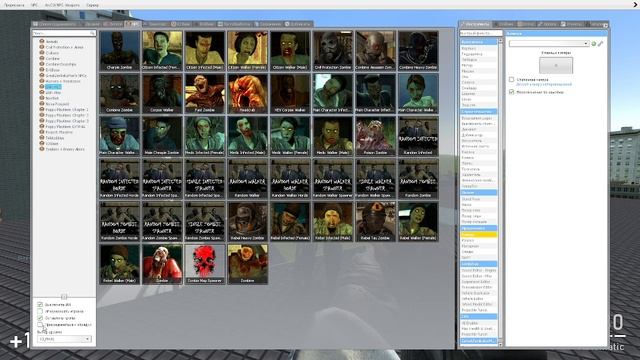Select Medic Walker (Male) icon
640x360 pixels.
coord(333,136)
